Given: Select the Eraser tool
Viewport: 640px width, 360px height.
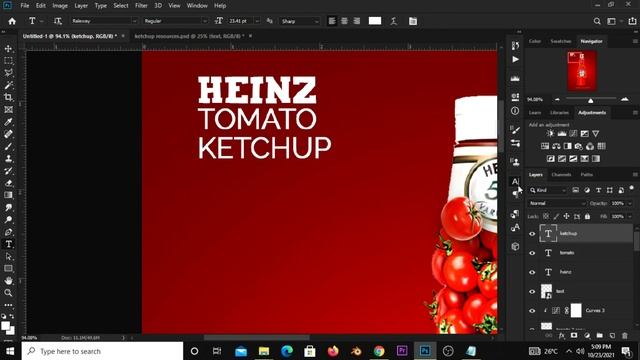Looking at the screenshot, I should click(8, 183).
